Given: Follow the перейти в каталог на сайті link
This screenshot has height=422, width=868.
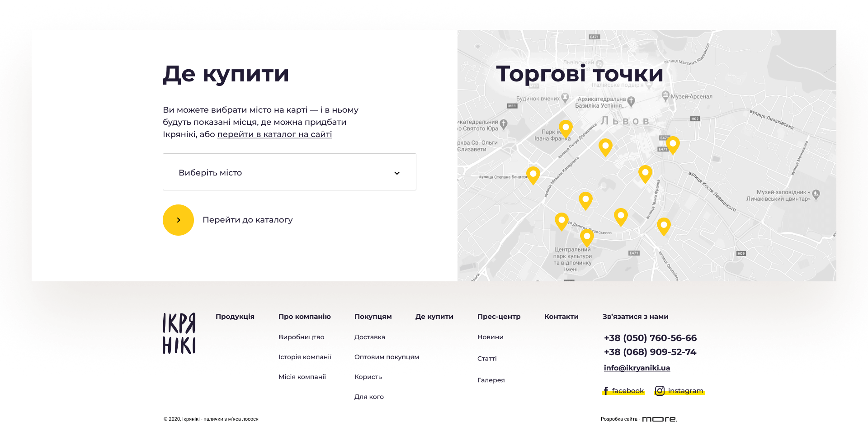Looking at the screenshot, I should tap(274, 134).
